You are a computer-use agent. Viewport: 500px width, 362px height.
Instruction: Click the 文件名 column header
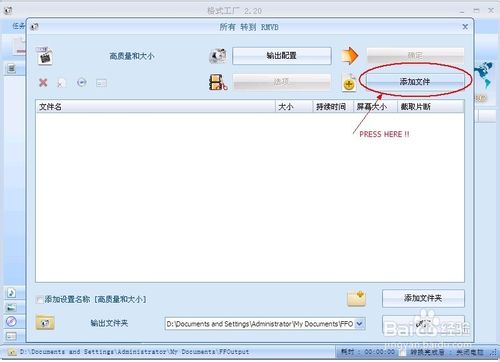155,107
